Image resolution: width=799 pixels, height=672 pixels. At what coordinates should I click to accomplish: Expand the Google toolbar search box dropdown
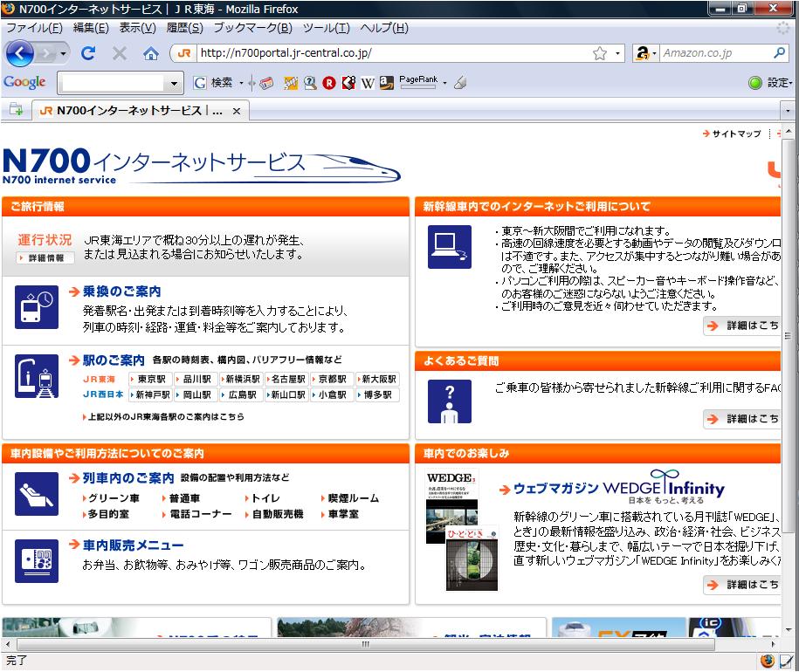(x=175, y=83)
